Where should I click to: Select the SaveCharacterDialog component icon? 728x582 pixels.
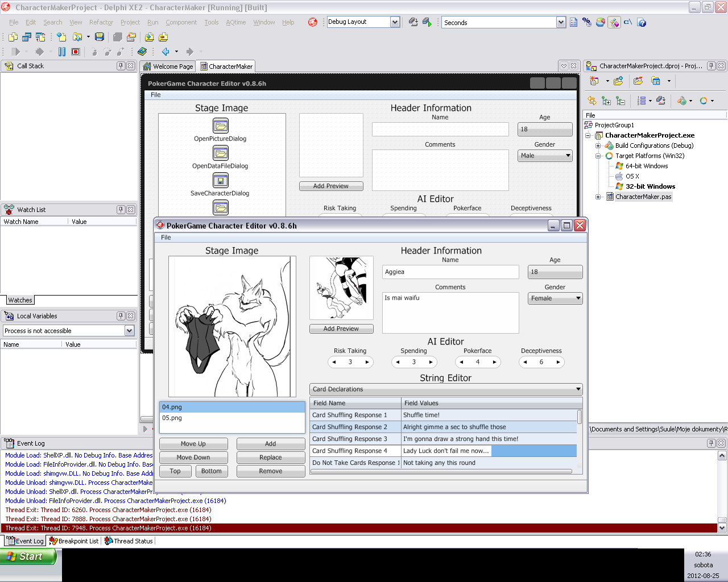[221, 180]
